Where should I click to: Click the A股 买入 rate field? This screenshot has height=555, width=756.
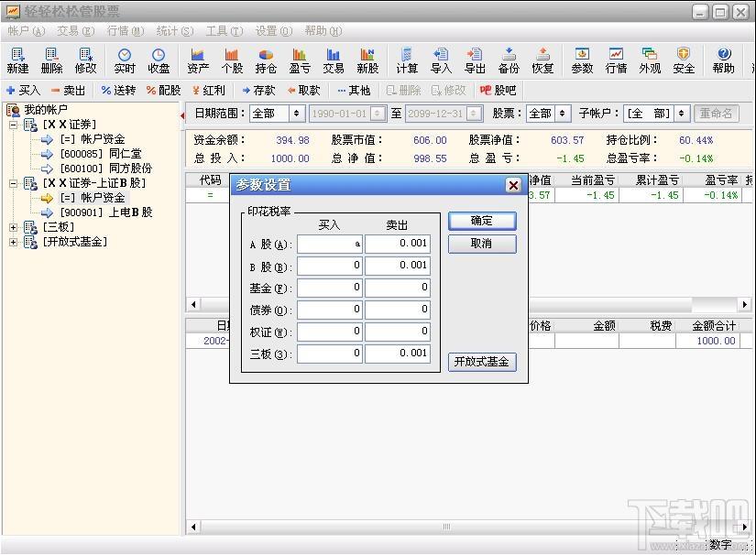[330, 244]
